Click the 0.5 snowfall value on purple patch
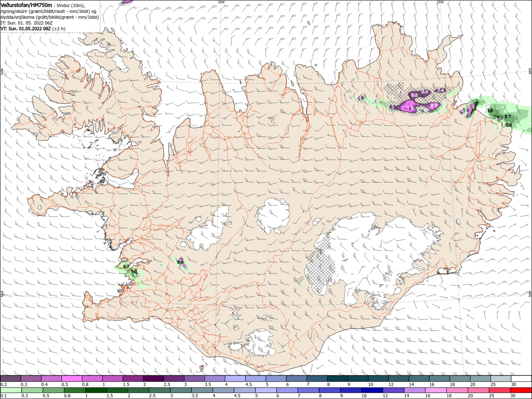The image size is (532, 399). tap(414, 95)
